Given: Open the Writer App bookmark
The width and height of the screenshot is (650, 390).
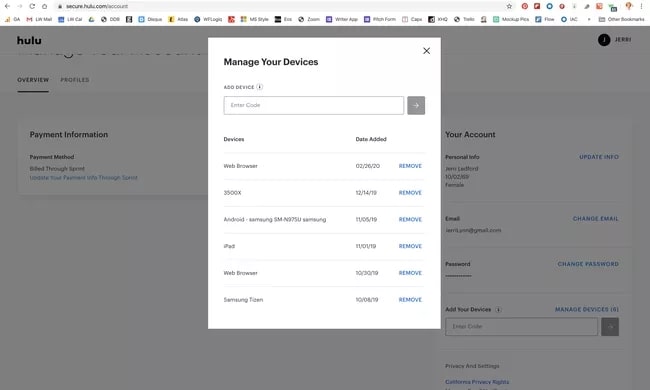Looking at the screenshot, I should pos(342,19).
